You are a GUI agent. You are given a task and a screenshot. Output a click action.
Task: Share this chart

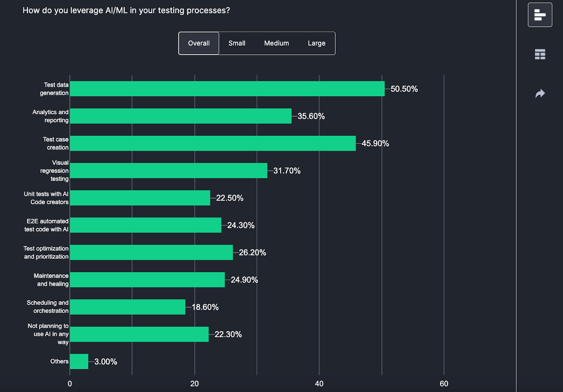click(540, 93)
